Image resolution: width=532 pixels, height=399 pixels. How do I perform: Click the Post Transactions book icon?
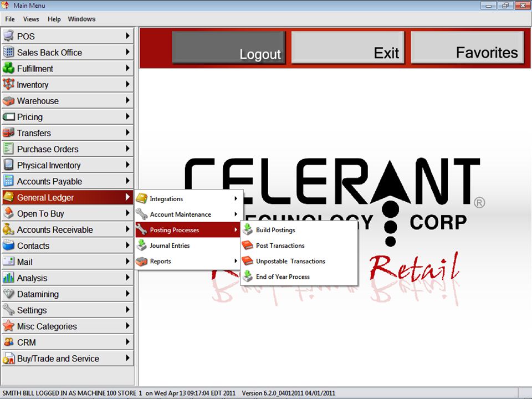(248, 245)
